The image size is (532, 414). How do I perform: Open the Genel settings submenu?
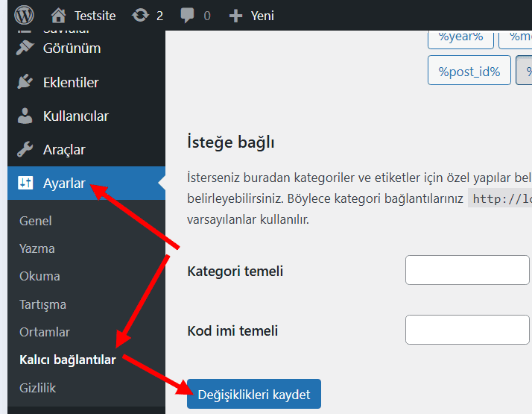36,221
